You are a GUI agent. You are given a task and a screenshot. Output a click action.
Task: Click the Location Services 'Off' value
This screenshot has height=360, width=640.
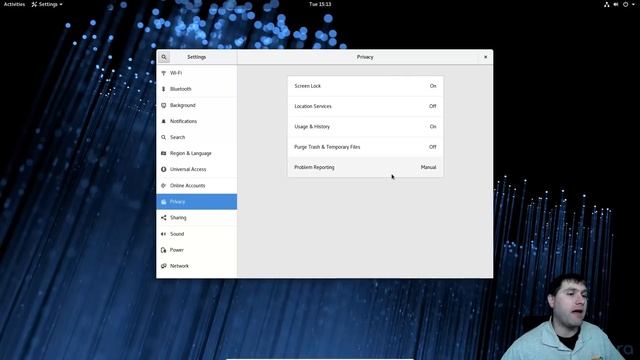pos(433,106)
